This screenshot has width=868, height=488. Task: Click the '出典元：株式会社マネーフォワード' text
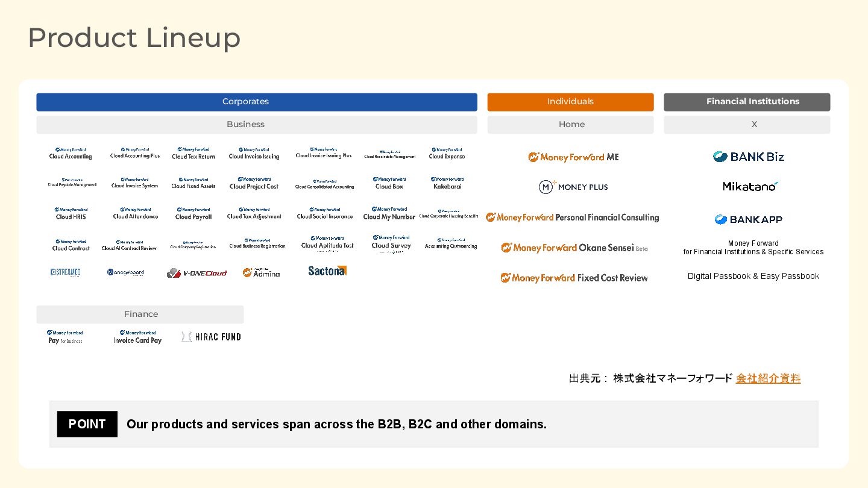click(x=651, y=378)
